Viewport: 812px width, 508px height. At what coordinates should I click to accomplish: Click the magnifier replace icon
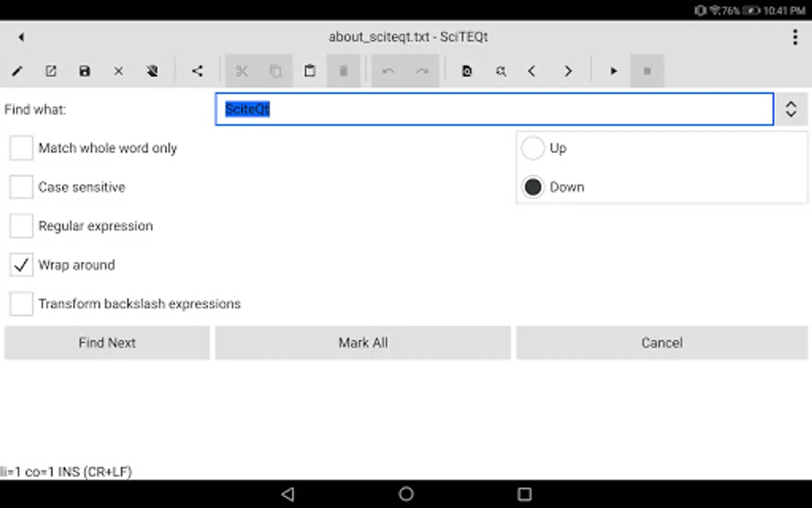coord(501,71)
